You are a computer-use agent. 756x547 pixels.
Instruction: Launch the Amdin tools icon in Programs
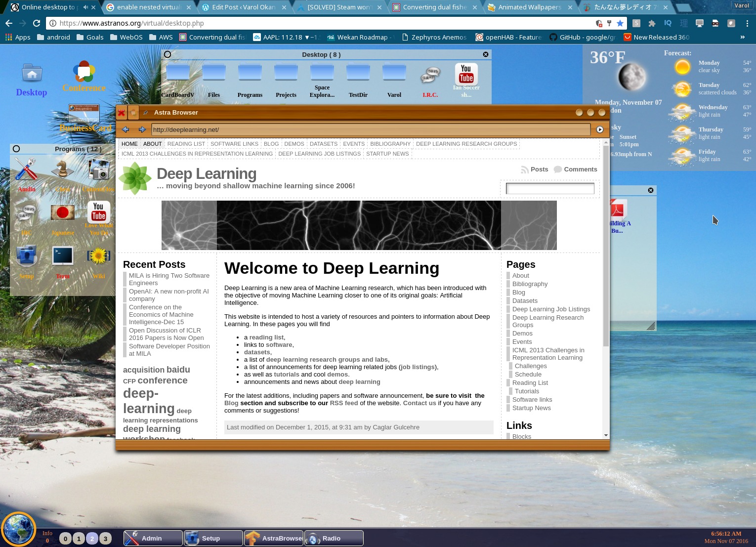(26, 169)
